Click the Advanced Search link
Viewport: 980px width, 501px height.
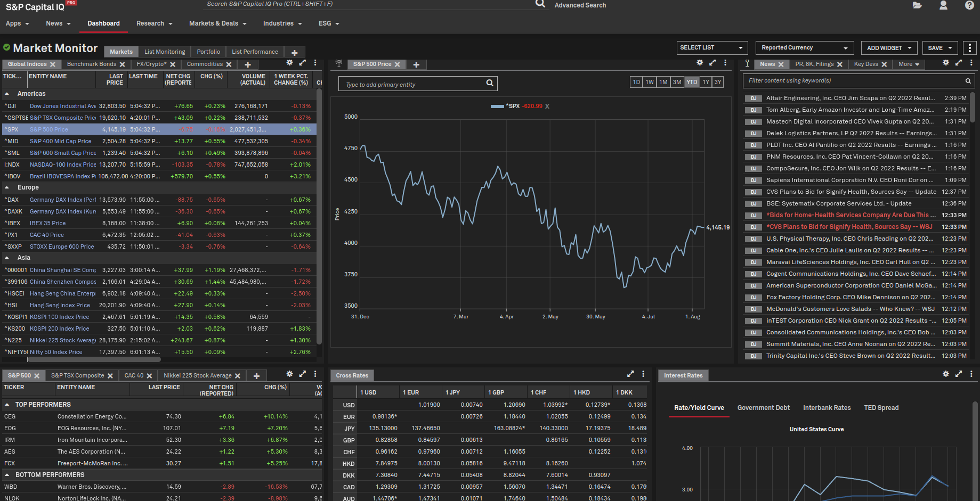580,5
